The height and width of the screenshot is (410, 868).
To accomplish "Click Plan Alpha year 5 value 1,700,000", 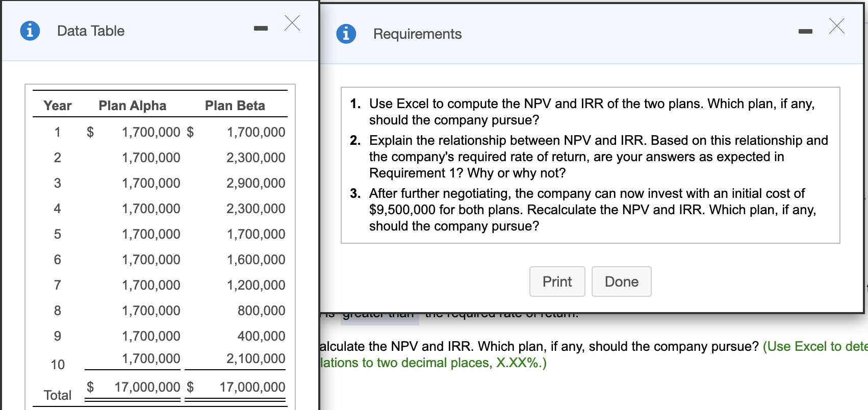I will point(151,234).
